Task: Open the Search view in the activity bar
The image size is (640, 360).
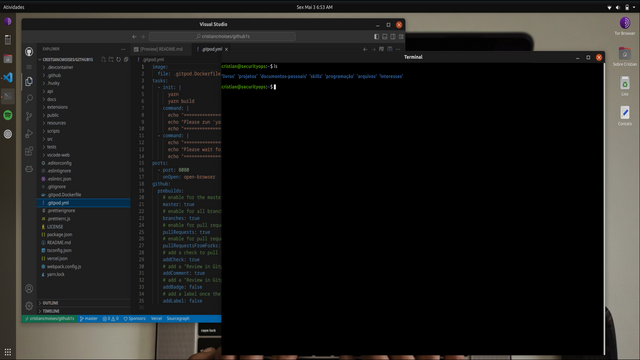Action: [x=29, y=98]
